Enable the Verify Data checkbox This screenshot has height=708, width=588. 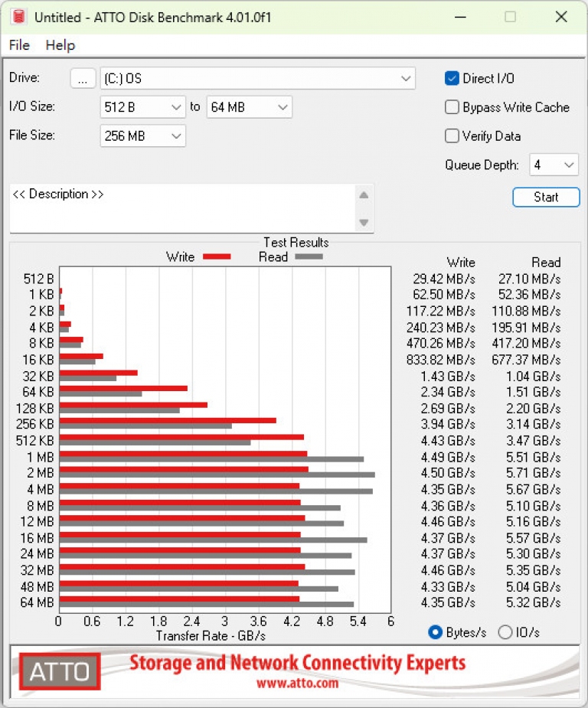[x=452, y=136]
